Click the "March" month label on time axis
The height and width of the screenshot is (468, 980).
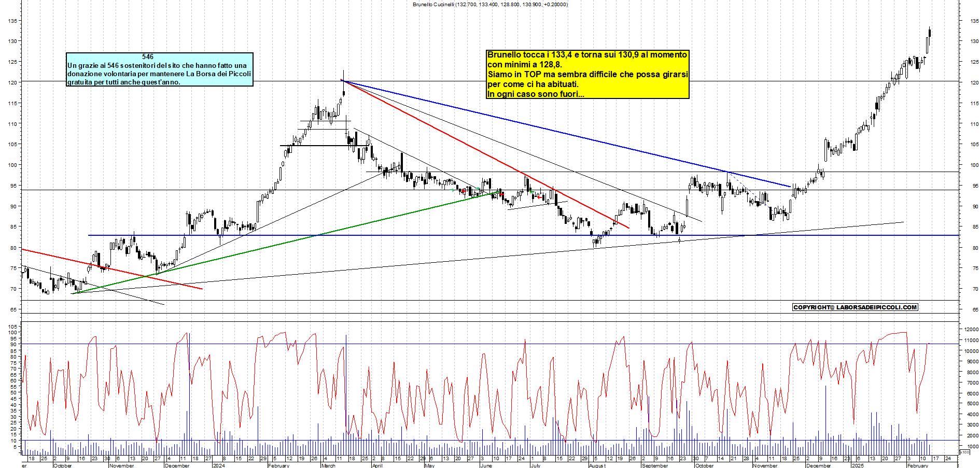click(328, 465)
